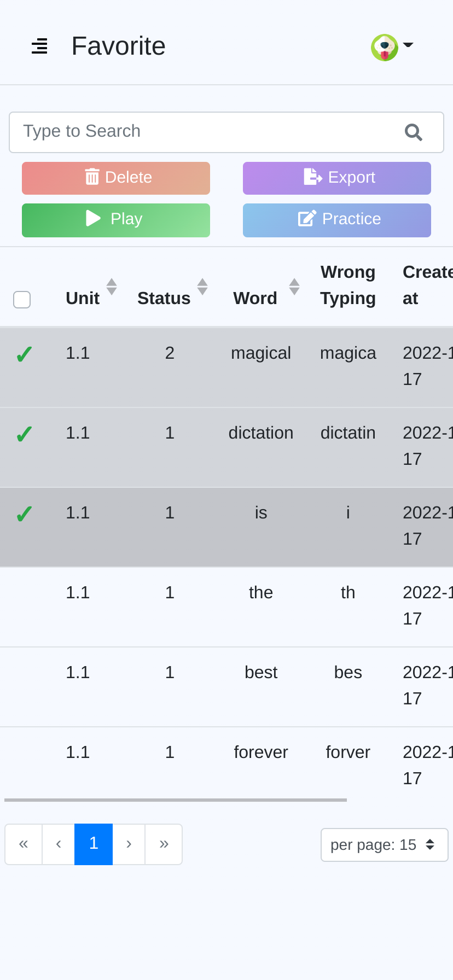Sort table by Status column arrows

(x=202, y=287)
